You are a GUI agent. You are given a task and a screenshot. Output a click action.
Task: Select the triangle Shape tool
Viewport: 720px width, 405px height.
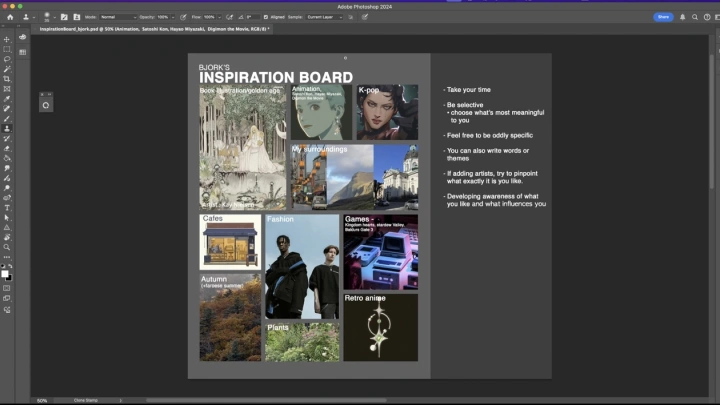6,227
